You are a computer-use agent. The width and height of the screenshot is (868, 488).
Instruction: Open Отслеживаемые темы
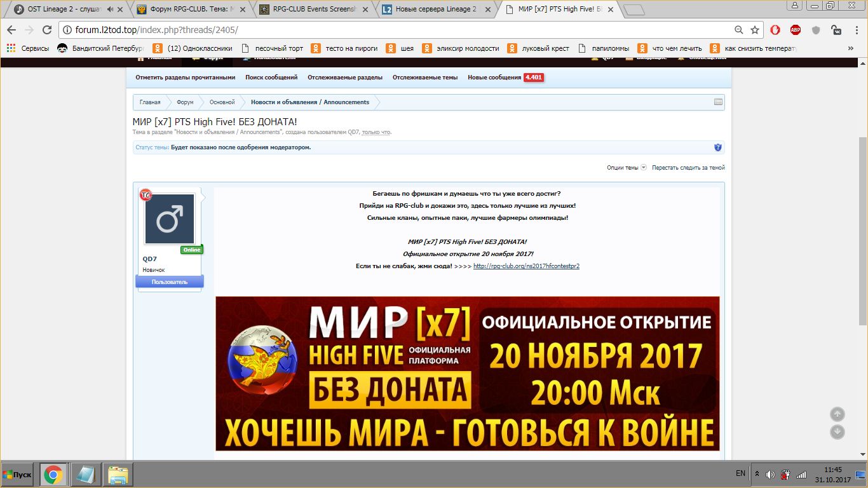pos(425,78)
